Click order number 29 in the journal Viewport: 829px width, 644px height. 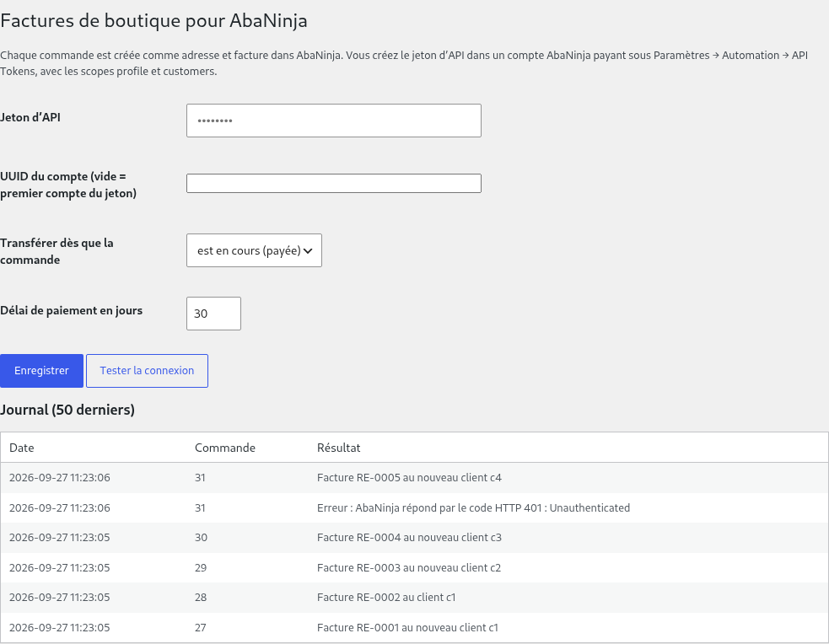coord(201,567)
